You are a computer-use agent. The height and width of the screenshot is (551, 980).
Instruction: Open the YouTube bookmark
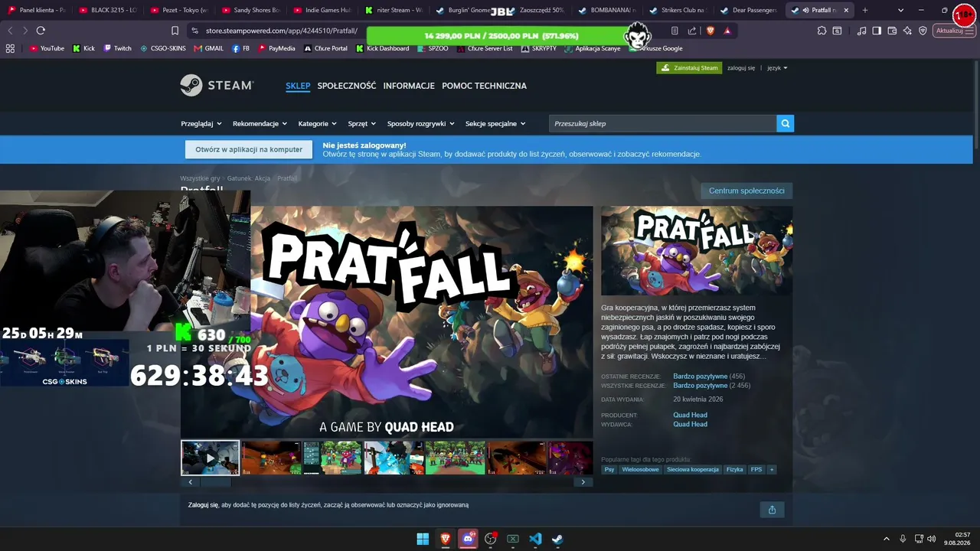coord(47,48)
